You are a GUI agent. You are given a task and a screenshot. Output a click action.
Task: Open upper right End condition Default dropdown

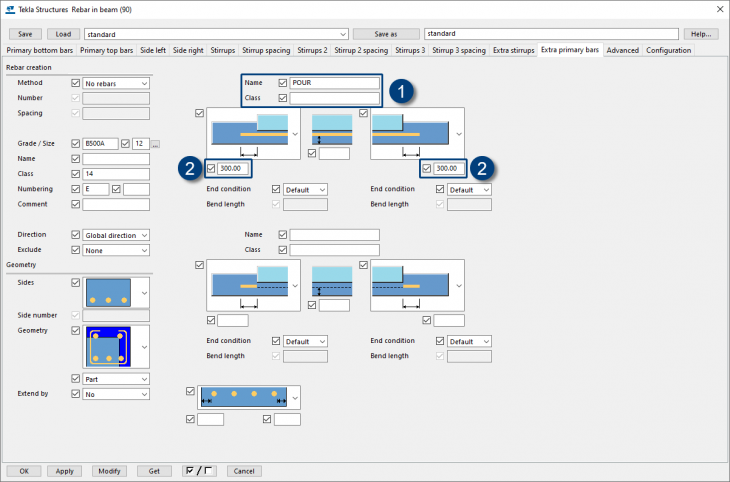point(469,190)
